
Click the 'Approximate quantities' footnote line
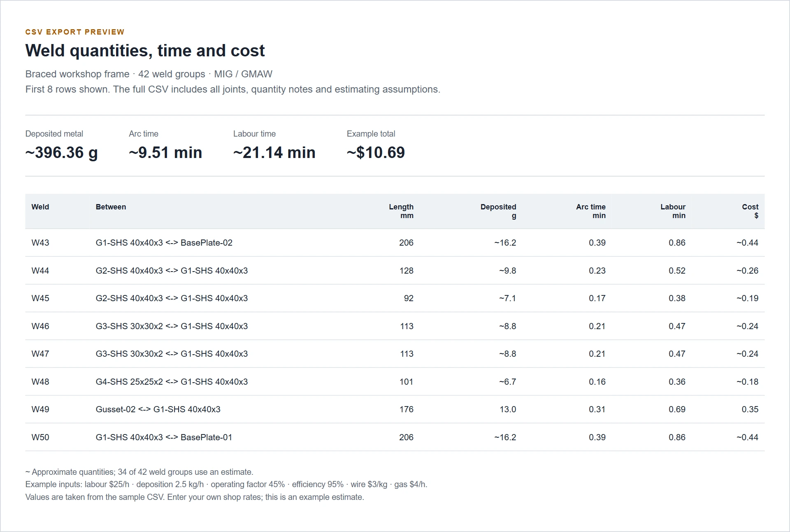[139, 472]
